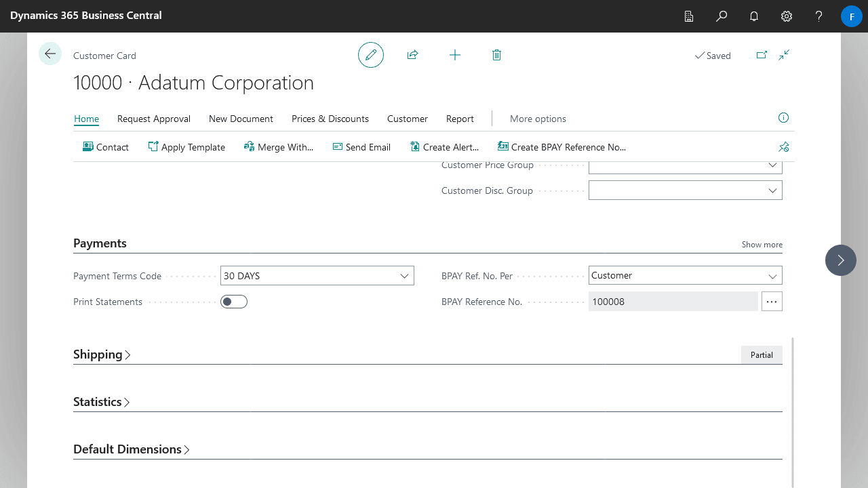Open Customer Disc. Group dropdown
The height and width of the screenshot is (488, 868).
click(x=772, y=190)
